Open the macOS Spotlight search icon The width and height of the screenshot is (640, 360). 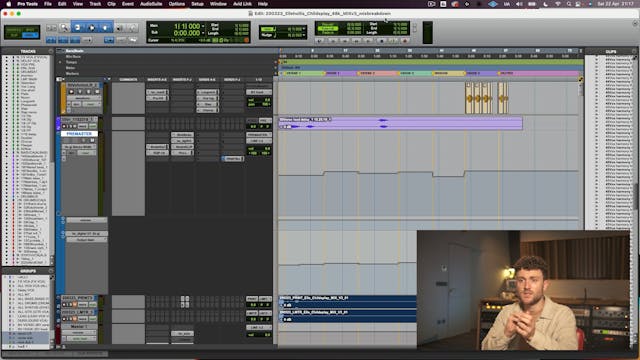(x=569, y=4)
